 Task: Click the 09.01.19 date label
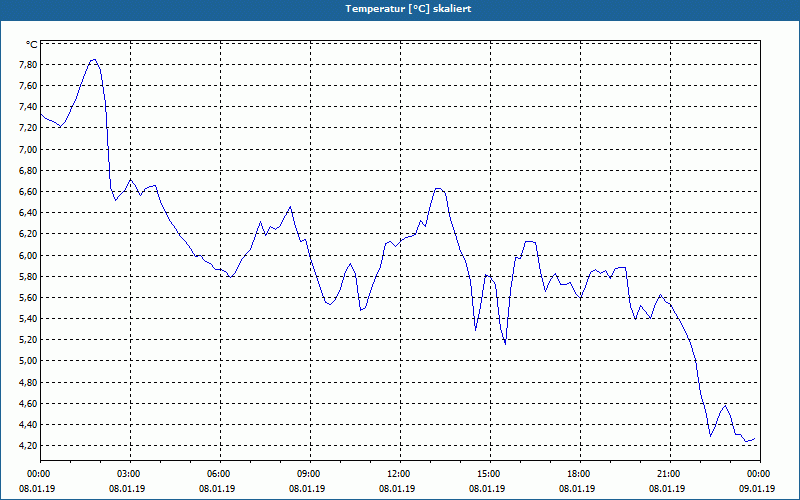click(x=758, y=488)
